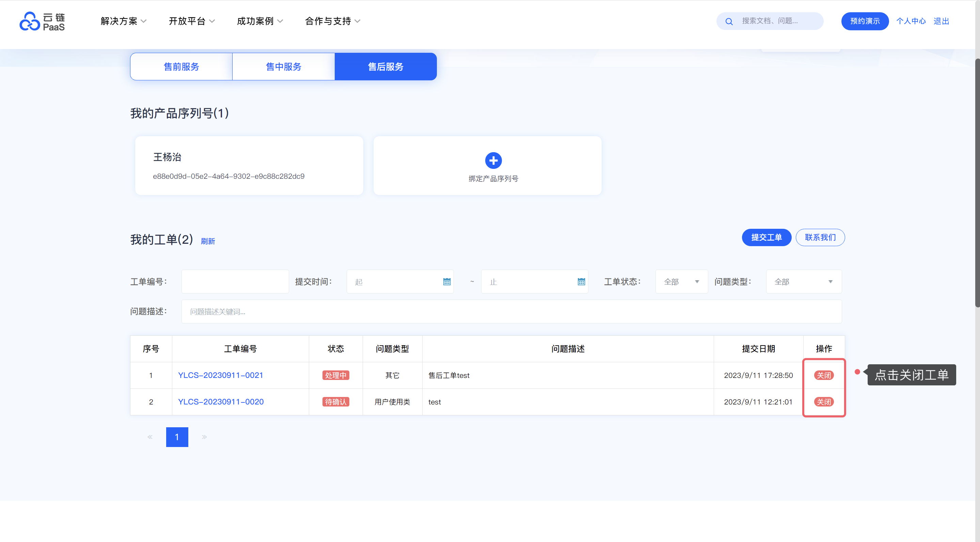
Task: Go to previous page arrow
Action: coord(150,437)
